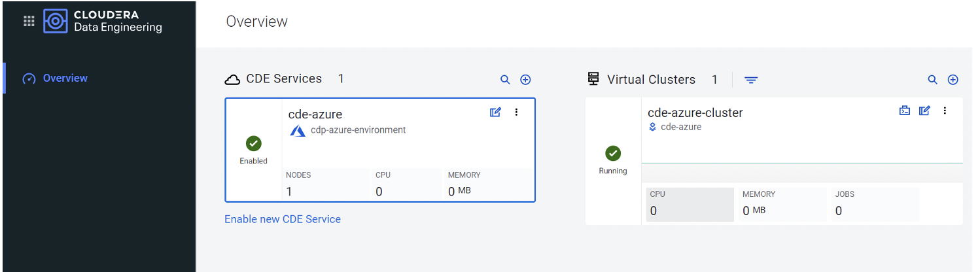Click the Virtual Clusters heading
The width and height of the screenshot is (980, 276).
pyautogui.click(x=651, y=80)
